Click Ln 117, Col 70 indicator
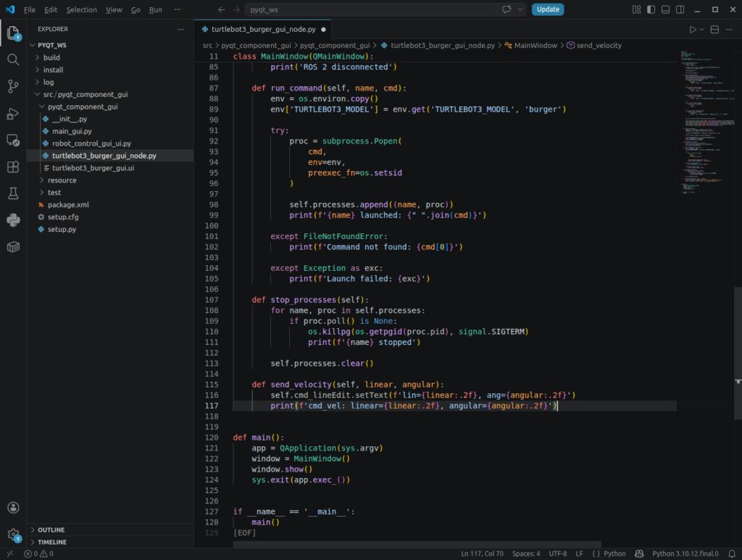This screenshot has height=560, width=742. [482, 554]
